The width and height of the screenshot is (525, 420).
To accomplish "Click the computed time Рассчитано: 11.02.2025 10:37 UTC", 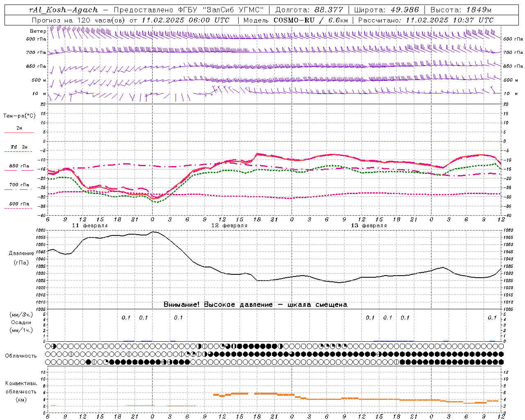I will coord(426,20).
